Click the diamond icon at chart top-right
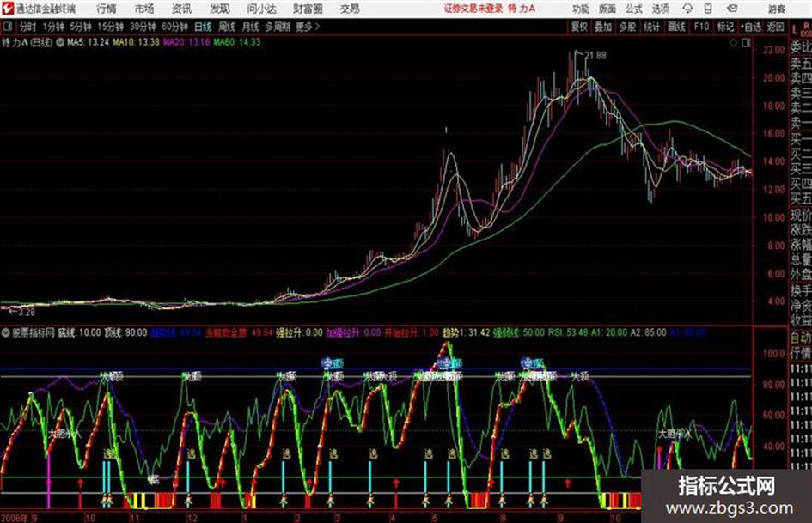 point(733,43)
